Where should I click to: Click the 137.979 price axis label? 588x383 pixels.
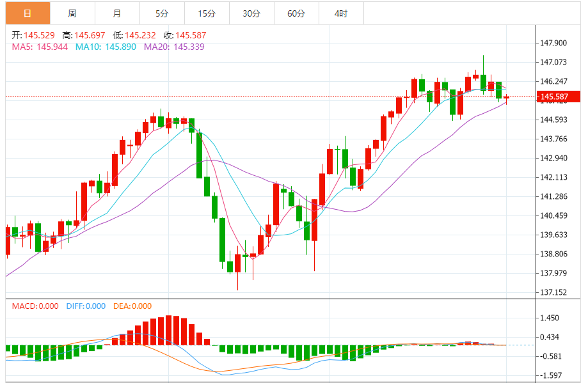pos(553,273)
